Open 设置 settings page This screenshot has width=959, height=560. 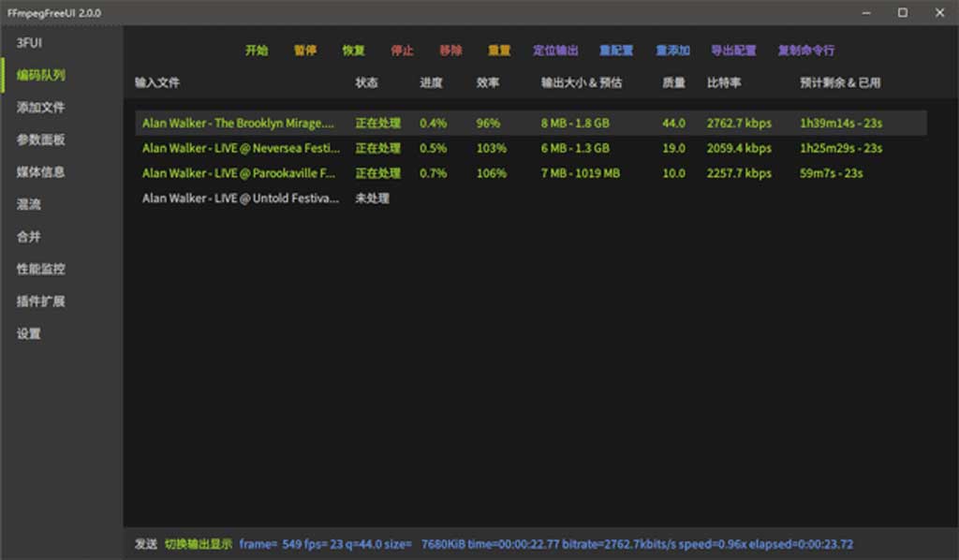[29, 333]
